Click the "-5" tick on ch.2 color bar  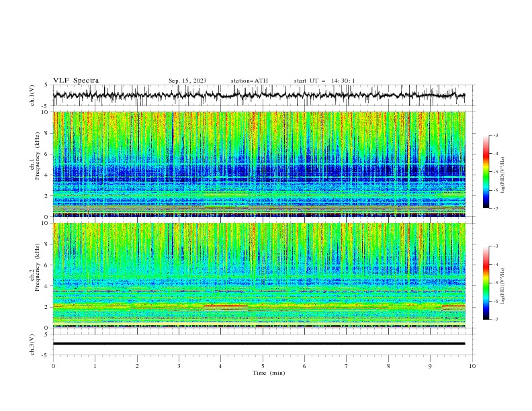495,283
